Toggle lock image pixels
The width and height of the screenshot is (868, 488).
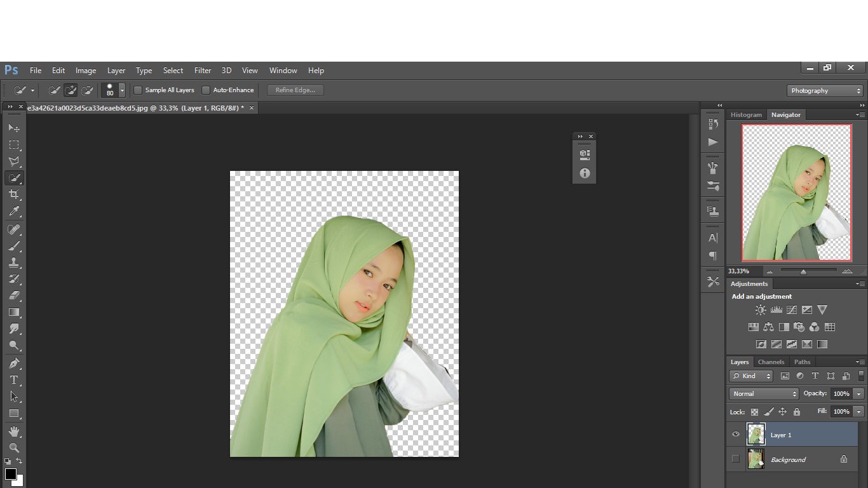coord(768,412)
